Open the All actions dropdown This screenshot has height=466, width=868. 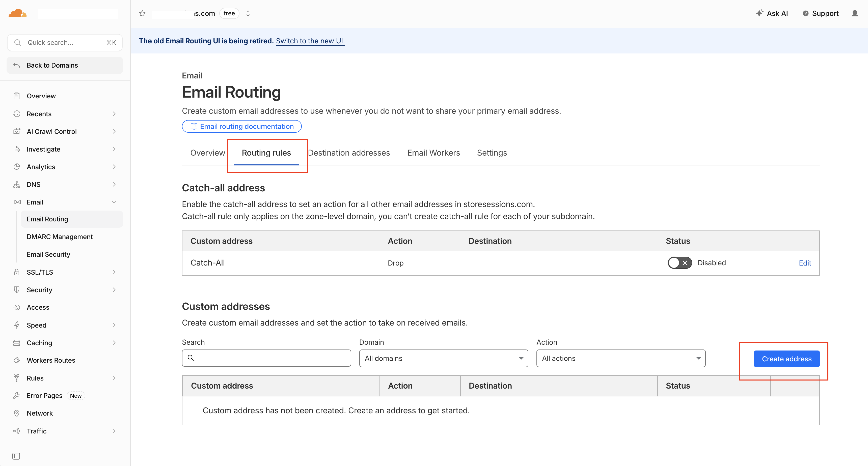[x=621, y=358]
